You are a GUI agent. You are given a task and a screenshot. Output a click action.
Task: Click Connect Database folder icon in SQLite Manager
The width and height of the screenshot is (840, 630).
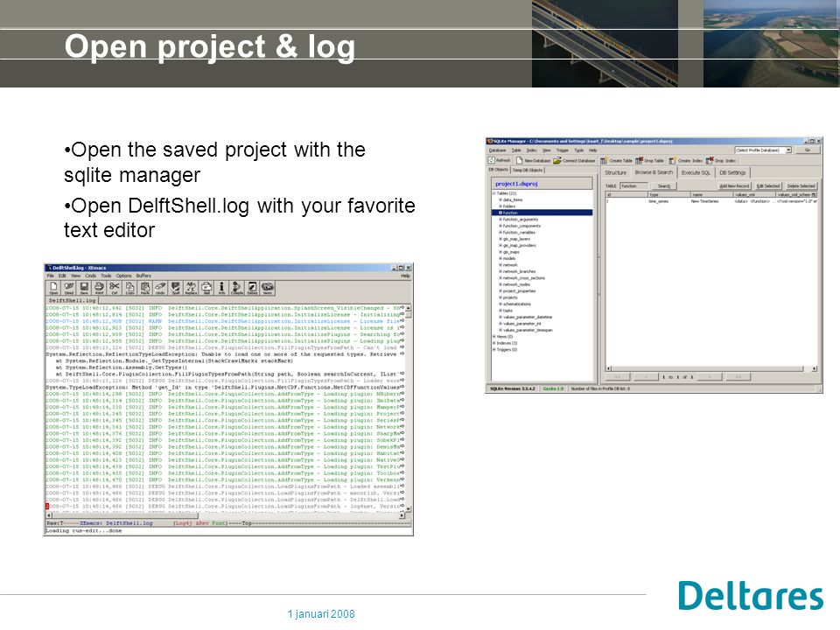click(557, 160)
